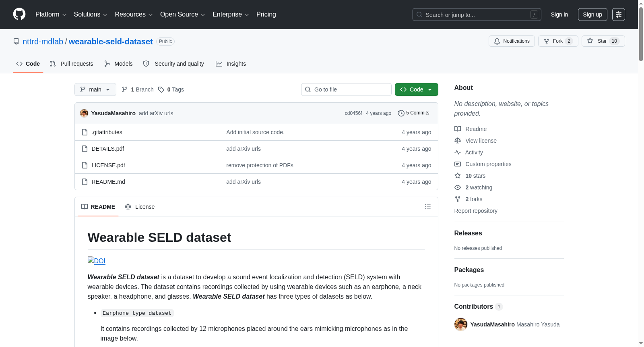Switch to the Models tab
644x347 pixels.
click(x=118, y=64)
